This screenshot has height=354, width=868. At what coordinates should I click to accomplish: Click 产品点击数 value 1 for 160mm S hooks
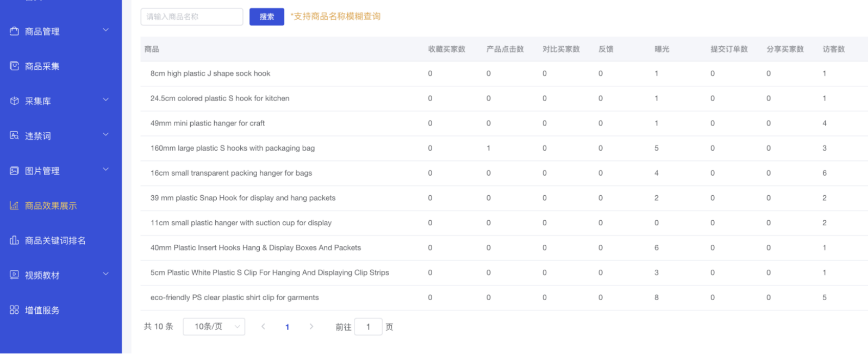point(489,148)
